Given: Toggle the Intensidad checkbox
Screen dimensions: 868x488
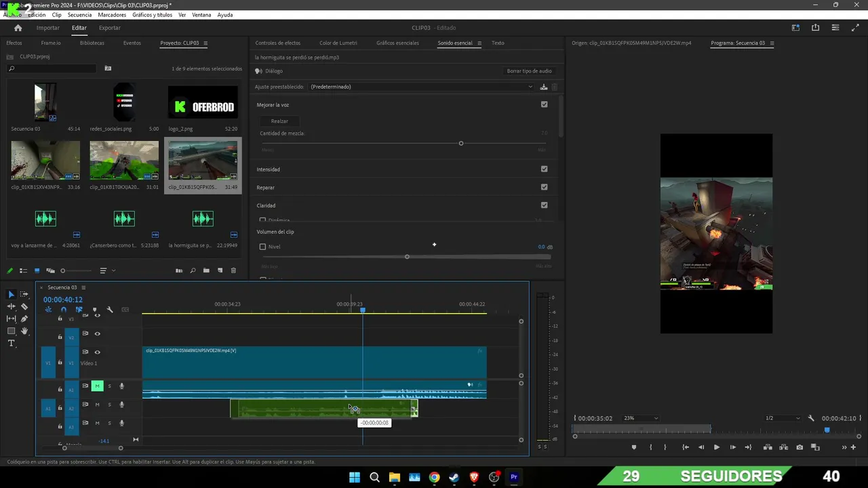Looking at the screenshot, I should [x=544, y=169].
